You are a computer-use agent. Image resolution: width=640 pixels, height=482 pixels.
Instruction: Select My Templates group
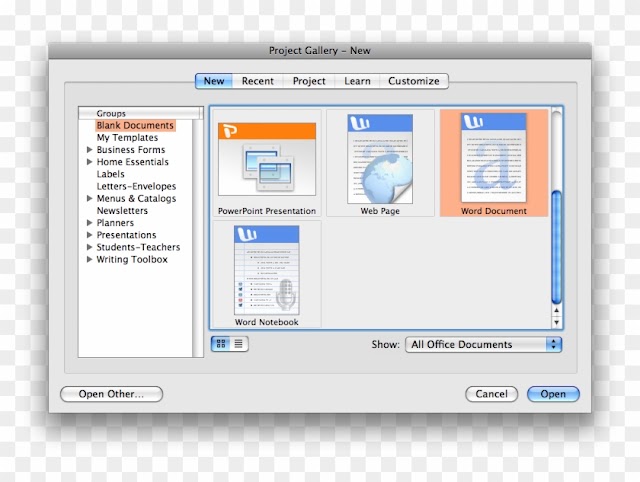tap(127, 138)
